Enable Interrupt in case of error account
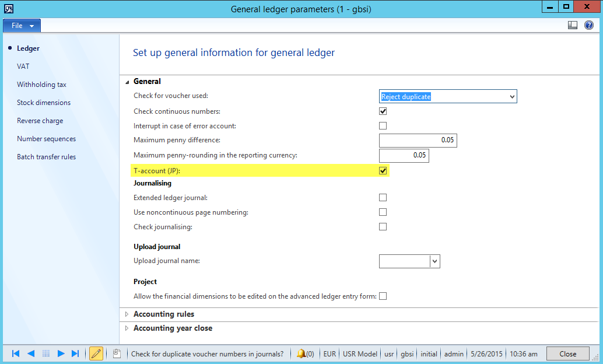 click(383, 125)
